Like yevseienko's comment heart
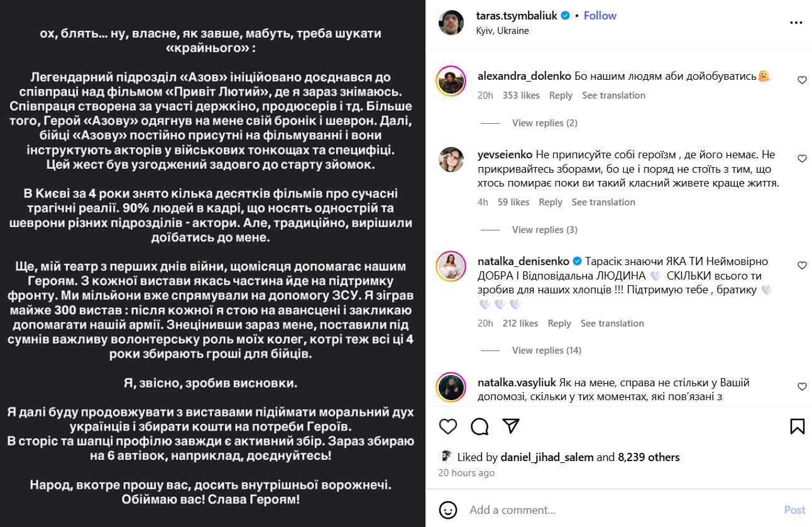812x527 pixels. (x=802, y=159)
